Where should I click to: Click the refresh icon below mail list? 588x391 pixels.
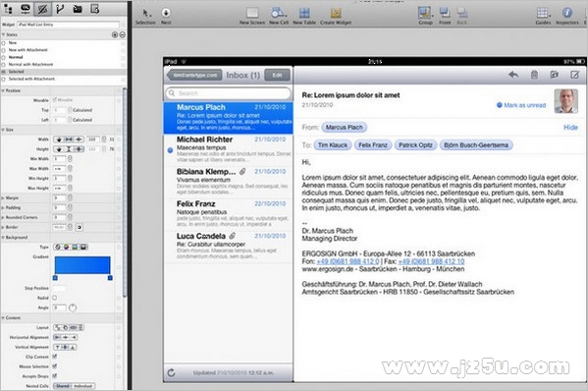(172, 372)
